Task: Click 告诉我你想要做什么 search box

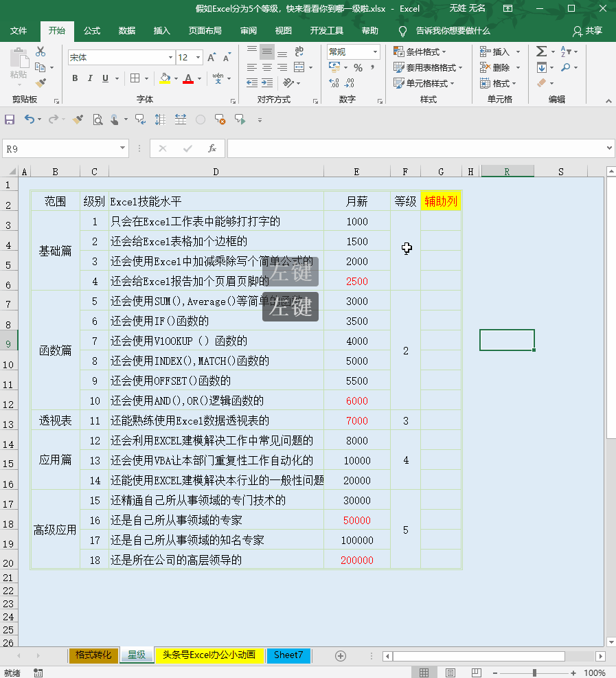Action: 453,31
